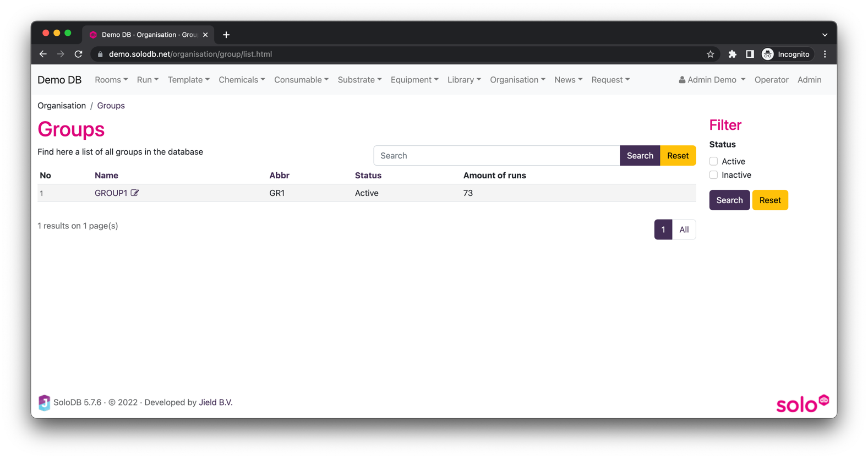Open the Library dropdown menu
This screenshot has width=868, height=459.
pyautogui.click(x=464, y=80)
